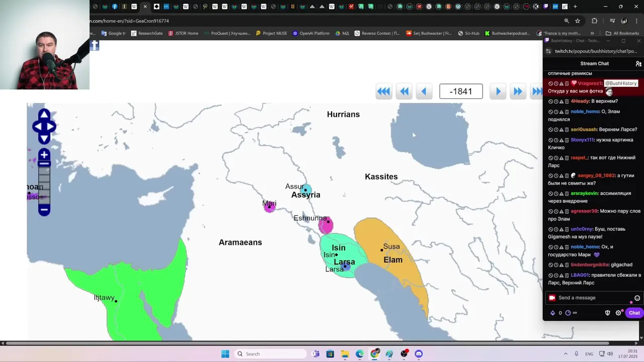
Task: Click username noble_homo in first Элам message
Action: 585,112
